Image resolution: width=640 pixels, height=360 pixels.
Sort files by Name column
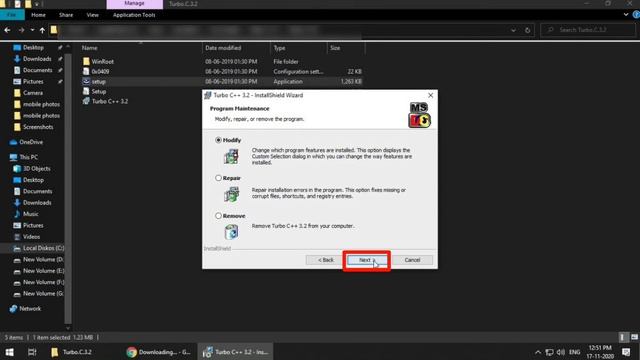pyautogui.click(x=89, y=48)
